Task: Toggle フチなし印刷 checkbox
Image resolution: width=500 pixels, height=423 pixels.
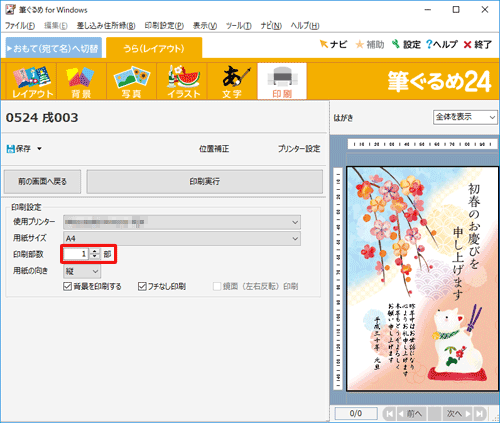Action: 142,286
